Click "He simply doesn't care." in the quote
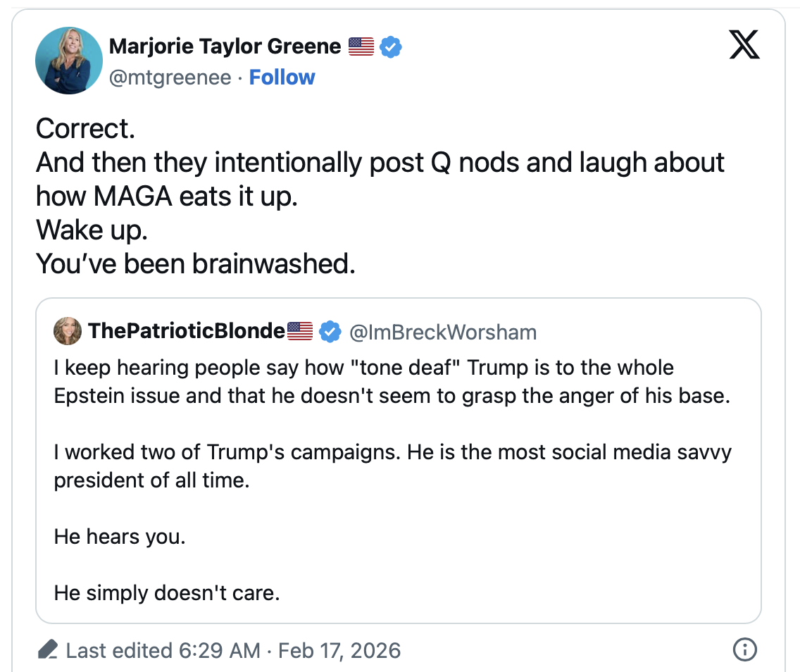 pyautogui.click(x=167, y=593)
